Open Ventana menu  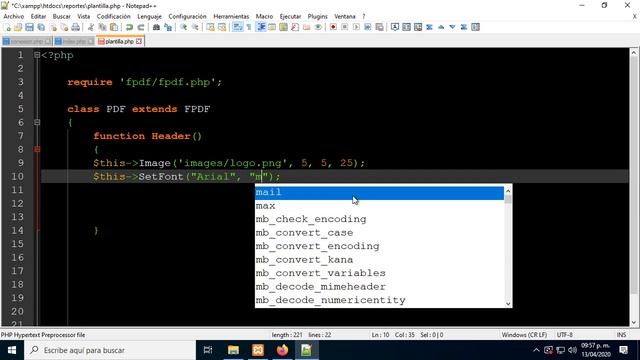coord(345,16)
